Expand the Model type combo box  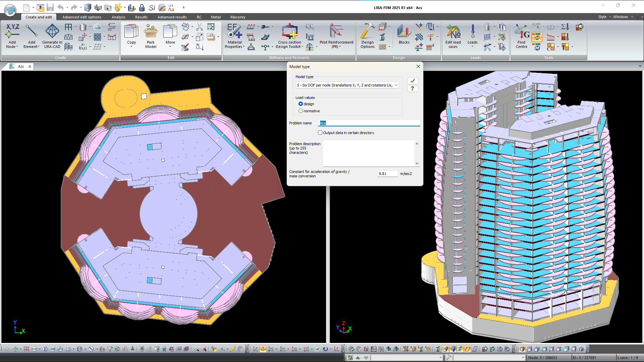[x=396, y=85]
